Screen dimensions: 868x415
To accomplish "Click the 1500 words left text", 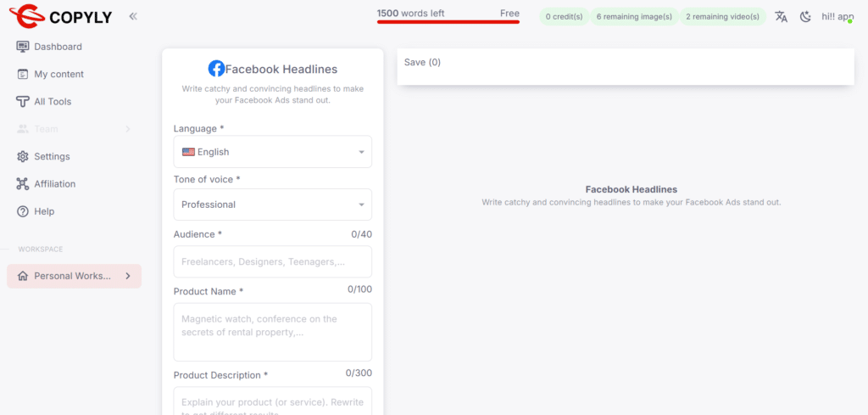I will pos(411,14).
